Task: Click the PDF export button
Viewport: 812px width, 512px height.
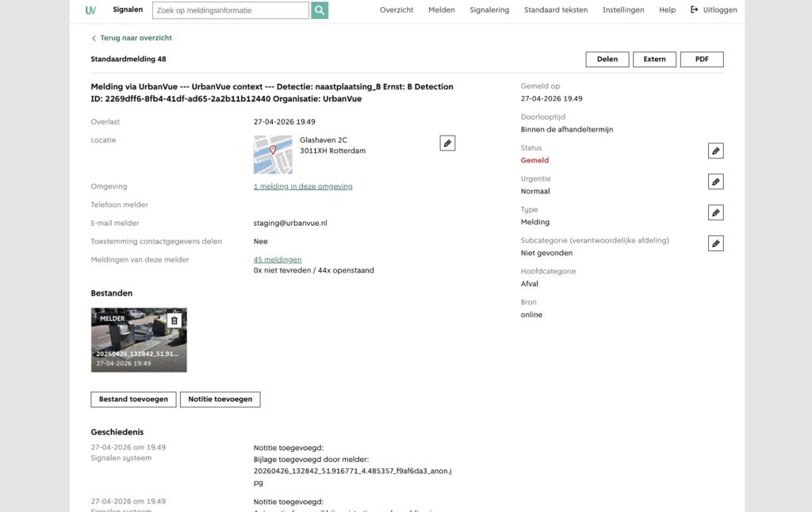Action: (x=702, y=59)
